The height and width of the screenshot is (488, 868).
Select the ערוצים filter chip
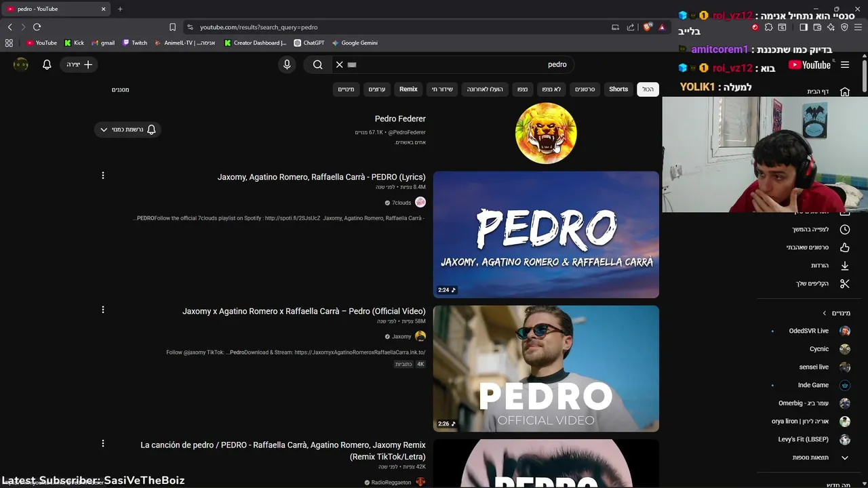377,89
